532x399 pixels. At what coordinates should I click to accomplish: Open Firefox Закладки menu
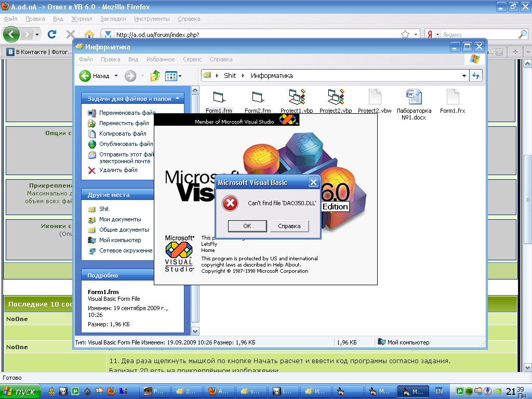(x=113, y=19)
